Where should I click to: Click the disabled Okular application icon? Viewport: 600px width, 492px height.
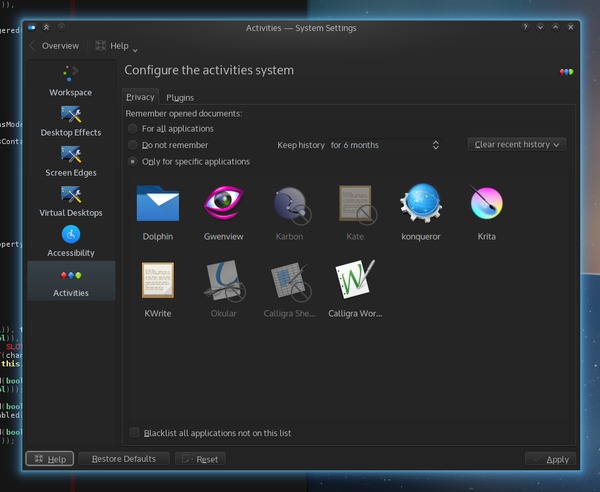[x=225, y=281]
